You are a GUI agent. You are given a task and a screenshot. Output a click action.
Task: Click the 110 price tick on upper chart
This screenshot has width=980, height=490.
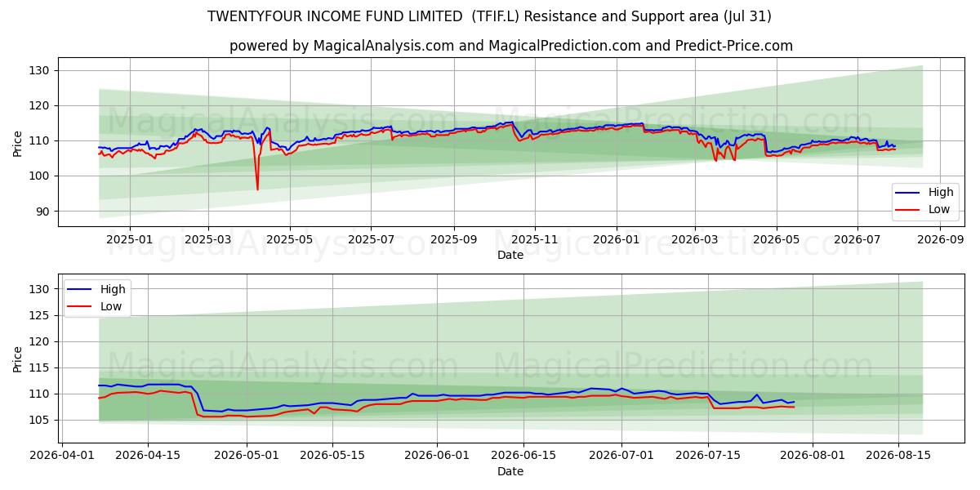[x=40, y=141]
